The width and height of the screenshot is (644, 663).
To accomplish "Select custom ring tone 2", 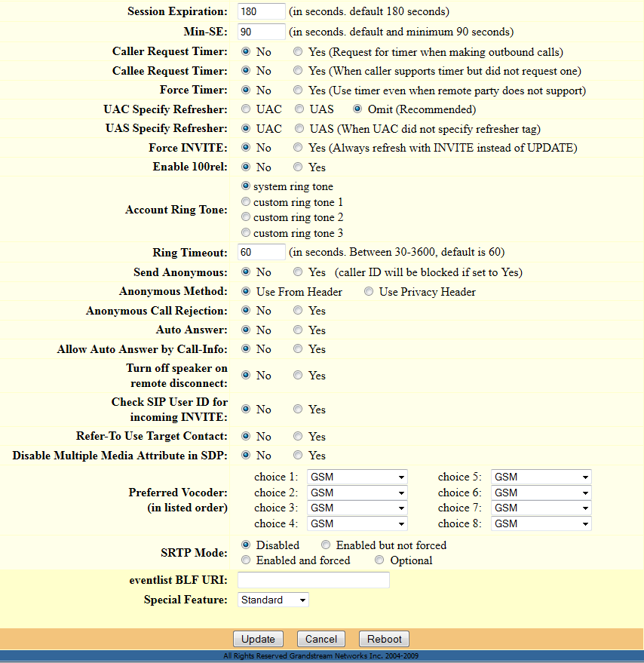I will (246, 217).
